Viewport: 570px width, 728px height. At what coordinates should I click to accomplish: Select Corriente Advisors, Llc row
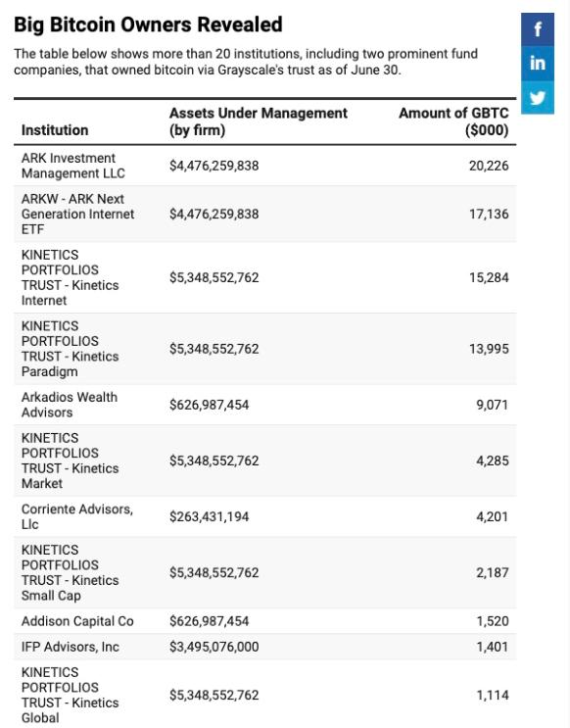tap(265, 516)
